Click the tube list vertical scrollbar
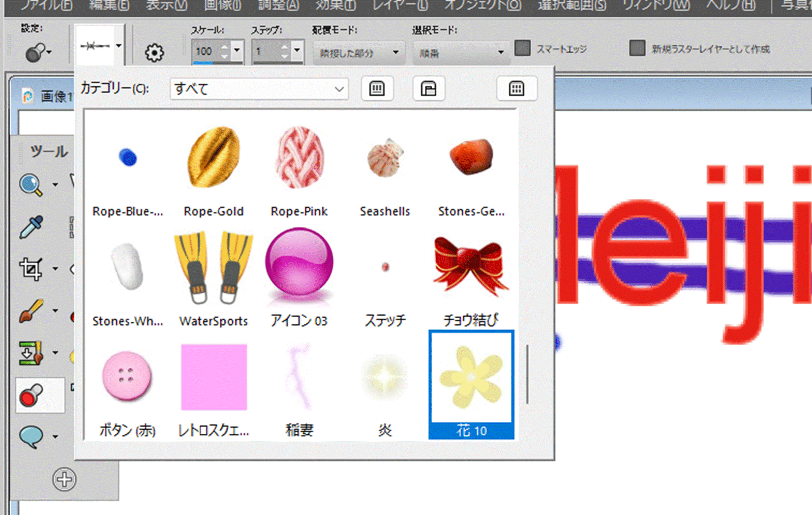 point(528,374)
